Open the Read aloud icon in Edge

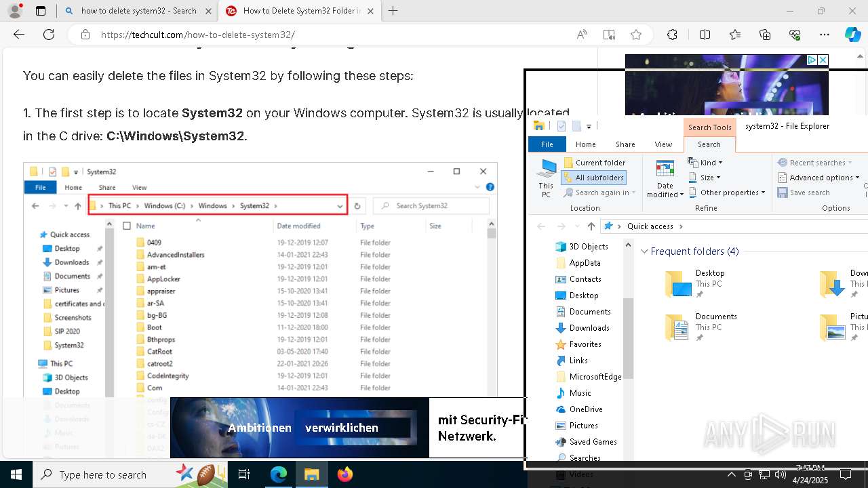[x=582, y=35]
